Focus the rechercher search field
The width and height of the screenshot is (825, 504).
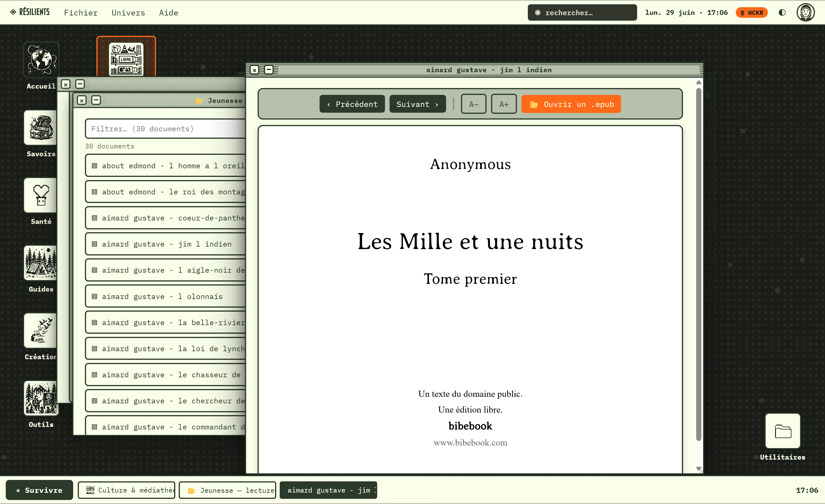pos(582,12)
